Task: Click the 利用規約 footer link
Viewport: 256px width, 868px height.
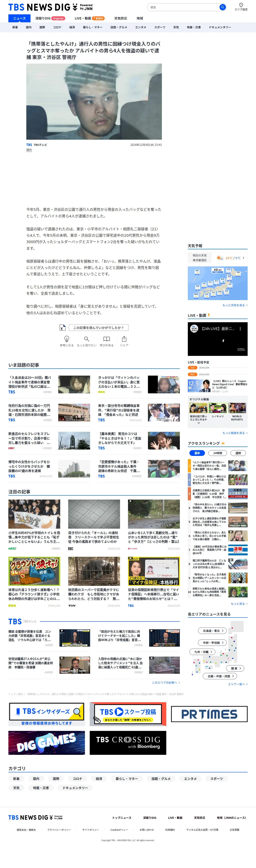Action: point(170,830)
